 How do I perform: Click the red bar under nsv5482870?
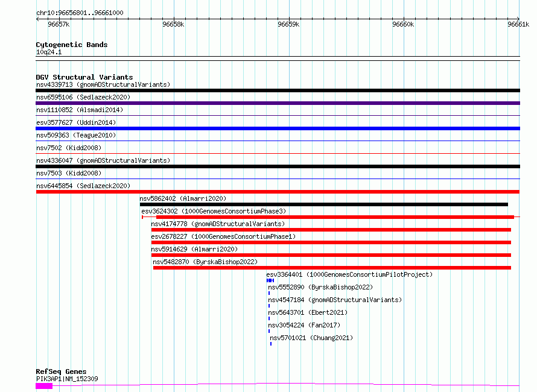332,268
